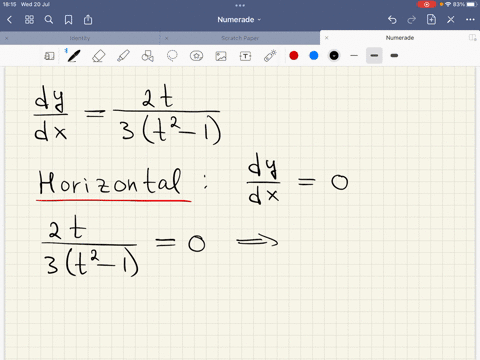Tap the three-dot multitasking indicator at top

tap(240, 5)
